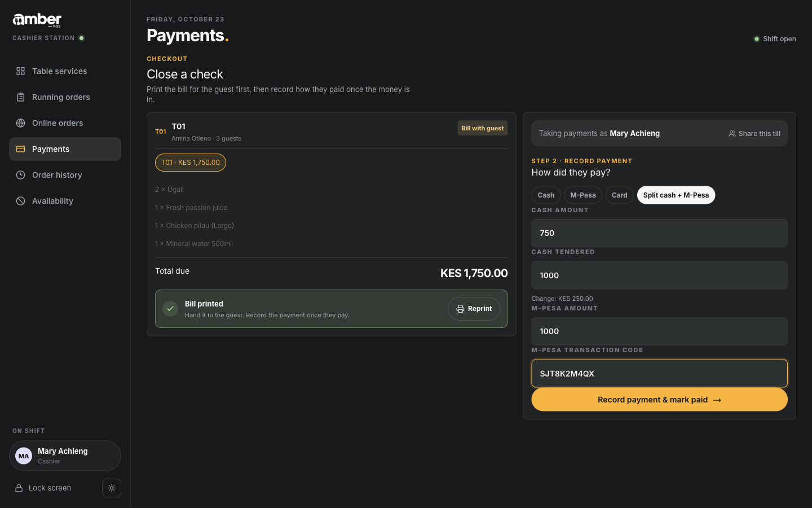This screenshot has width=812, height=508.
Task: Click the green Shift open status dot
Action: [757, 39]
